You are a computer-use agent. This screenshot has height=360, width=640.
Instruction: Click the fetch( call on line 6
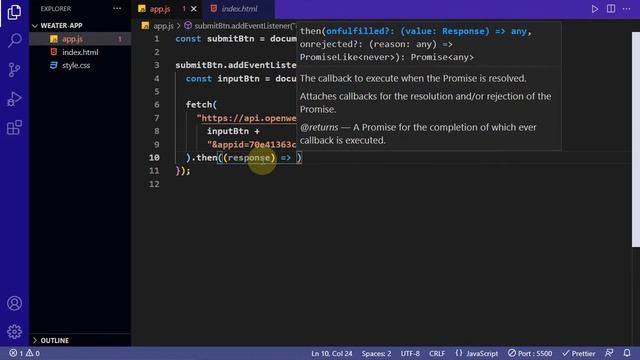click(201, 105)
